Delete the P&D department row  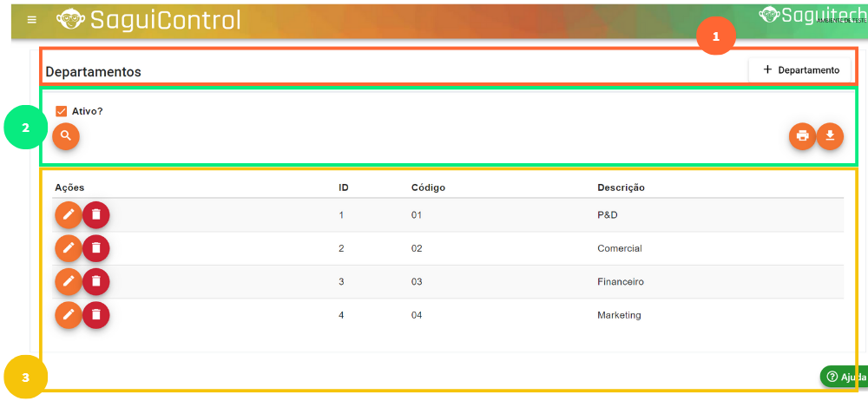pyautogui.click(x=96, y=214)
